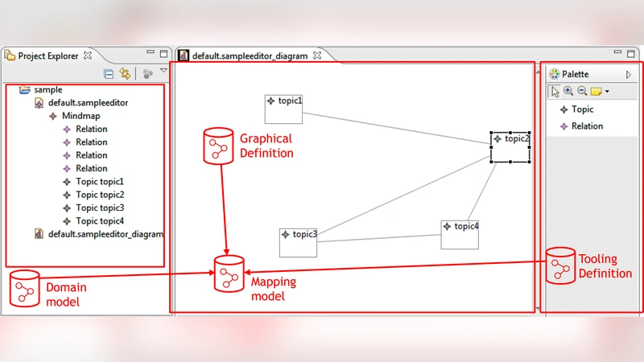Select Topic topic3 in project tree
The height and width of the screenshot is (362, 644).
click(x=99, y=208)
